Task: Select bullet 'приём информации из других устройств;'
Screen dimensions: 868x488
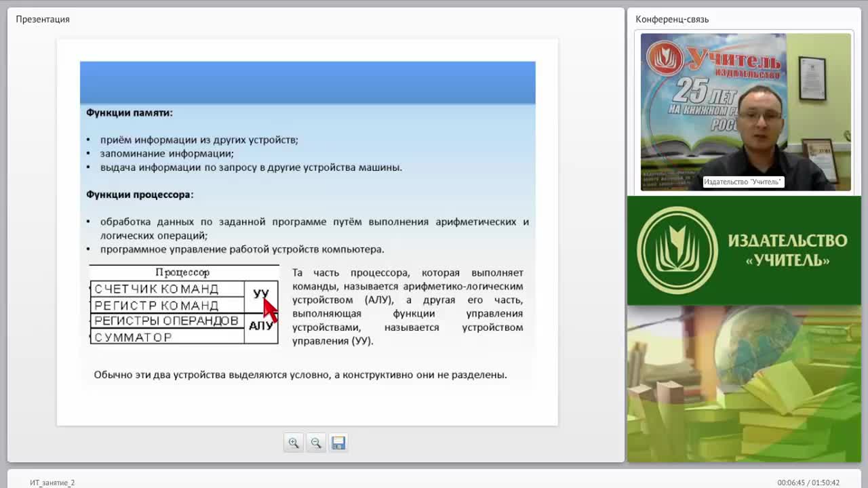Action: (x=199, y=140)
